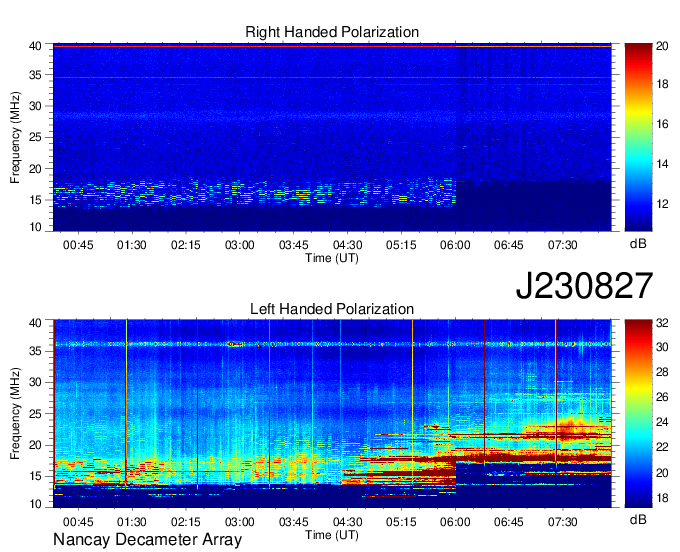Click the 40 MHz tick on bottom plot
The height and width of the screenshot is (552, 680).
click(35, 322)
